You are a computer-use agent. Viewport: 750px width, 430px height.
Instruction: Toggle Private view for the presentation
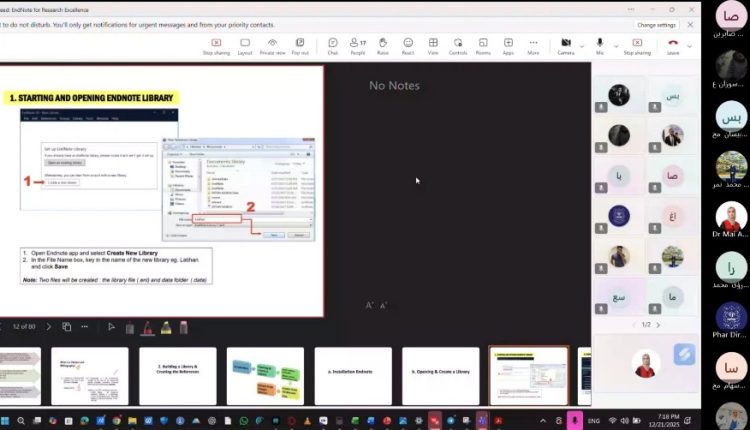click(x=272, y=45)
